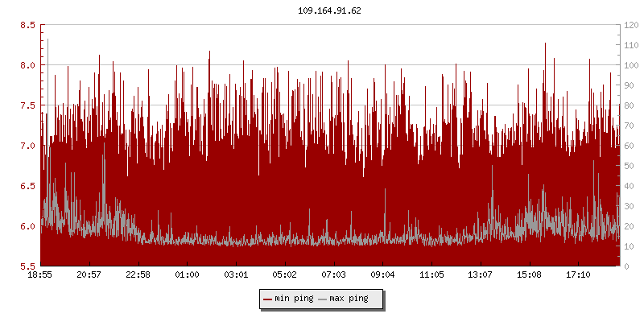Click the dark red min ping legend swatch
Screen dimensions: 644x322
(x=268, y=299)
